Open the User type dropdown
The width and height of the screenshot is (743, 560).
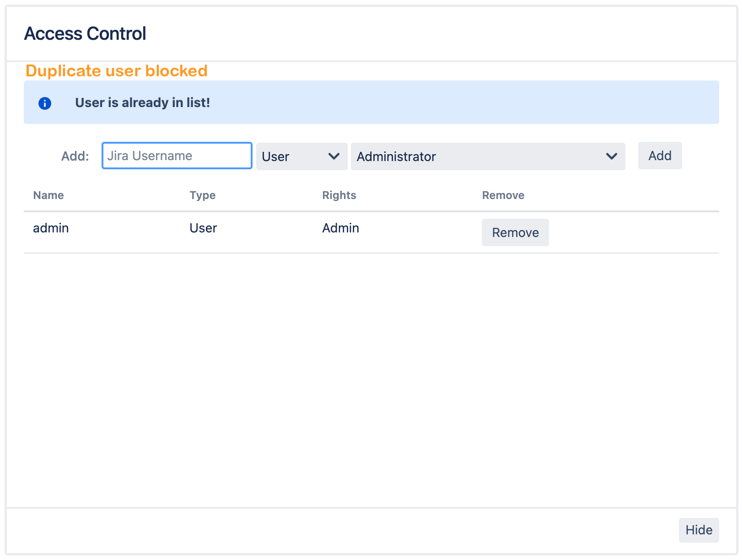301,156
